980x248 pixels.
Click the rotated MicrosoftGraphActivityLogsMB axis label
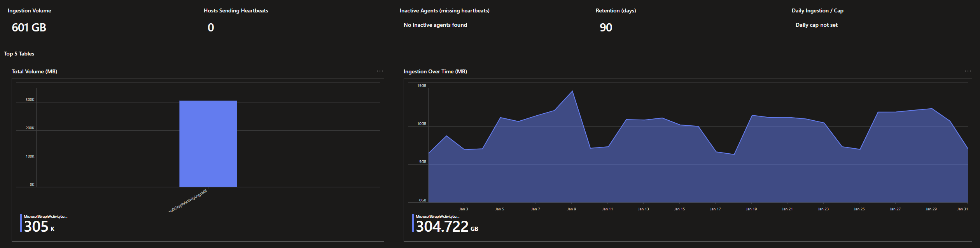[188, 201]
